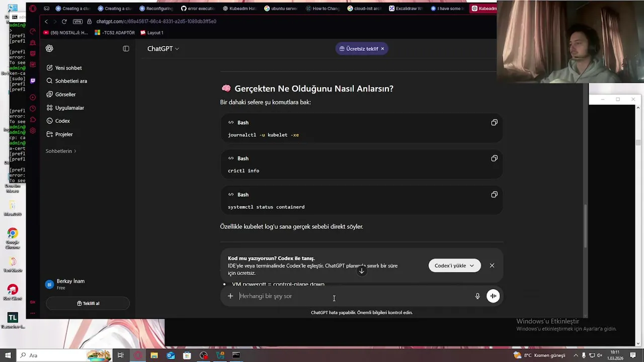Jump to bottom with the down-arrow button
This screenshot has width=644, height=362.
pos(361,271)
